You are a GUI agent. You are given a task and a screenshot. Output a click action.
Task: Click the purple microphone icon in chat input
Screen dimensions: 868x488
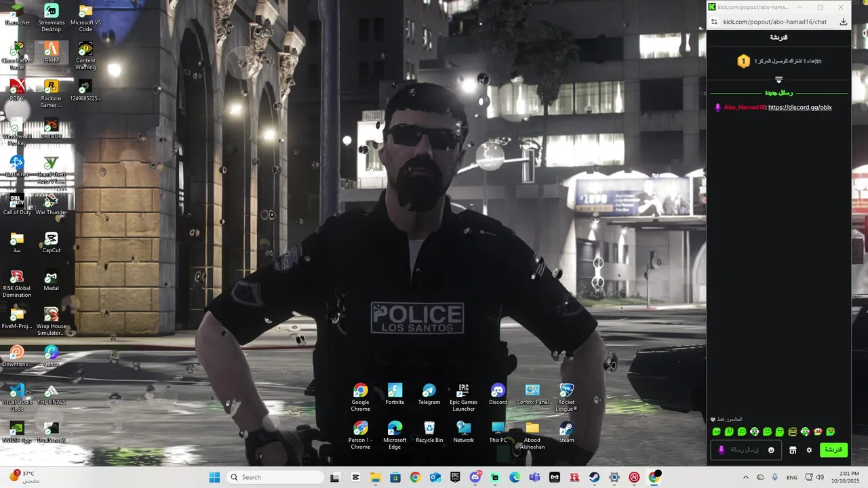point(721,450)
